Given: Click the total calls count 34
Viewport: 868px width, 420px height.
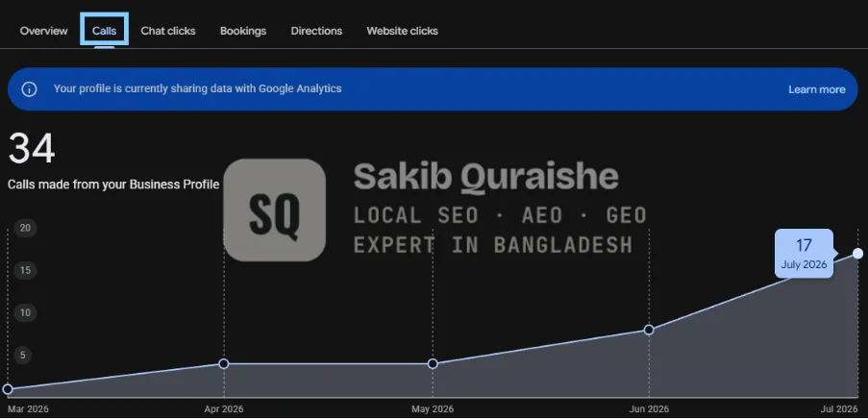Looking at the screenshot, I should pyautogui.click(x=32, y=148).
